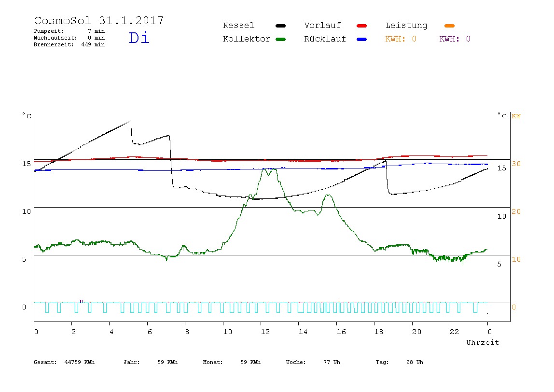This screenshot has height=392, width=554.
Task: Click the "Jahr: 59 KWh" yearly total
Action: point(151,362)
